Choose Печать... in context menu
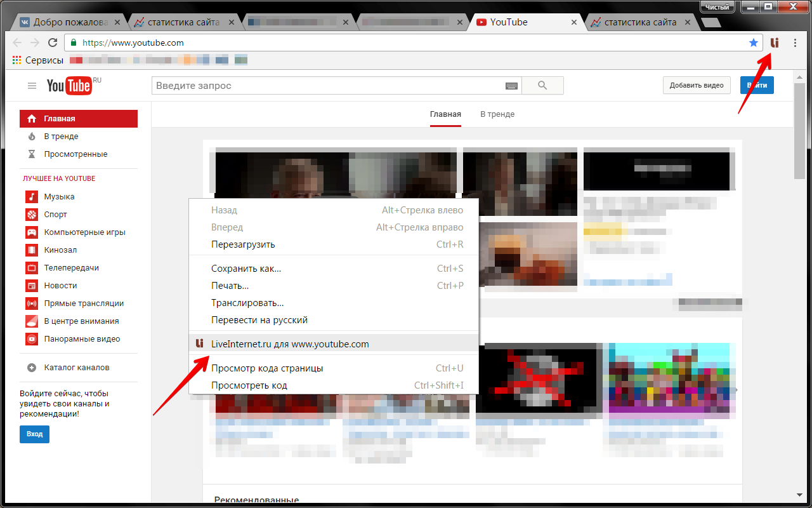 pyautogui.click(x=334, y=286)
